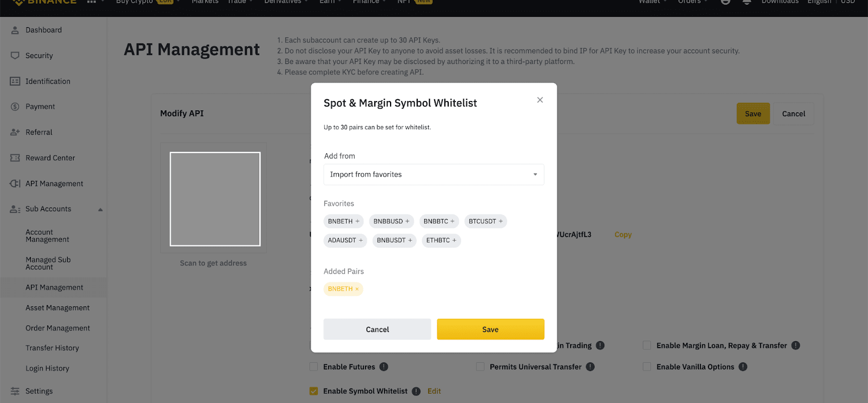Screen dimensions: 868x403
Task: Open Login History
Action: 47,368
